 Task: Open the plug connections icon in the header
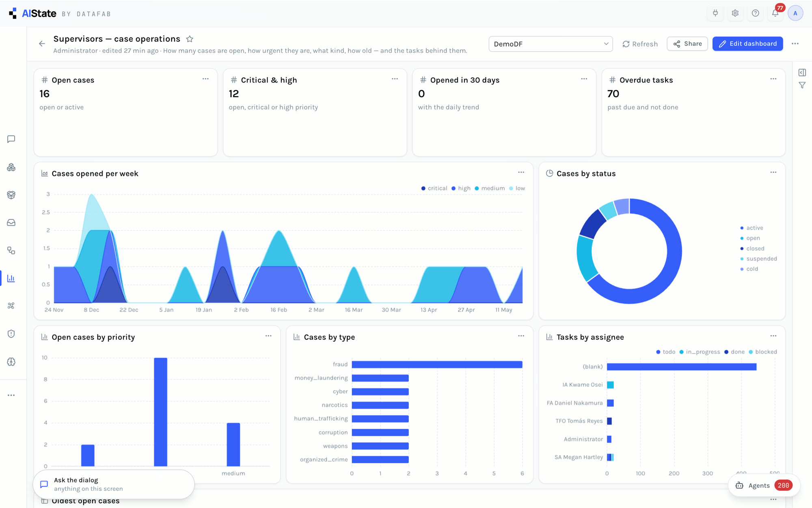(715, 13)
